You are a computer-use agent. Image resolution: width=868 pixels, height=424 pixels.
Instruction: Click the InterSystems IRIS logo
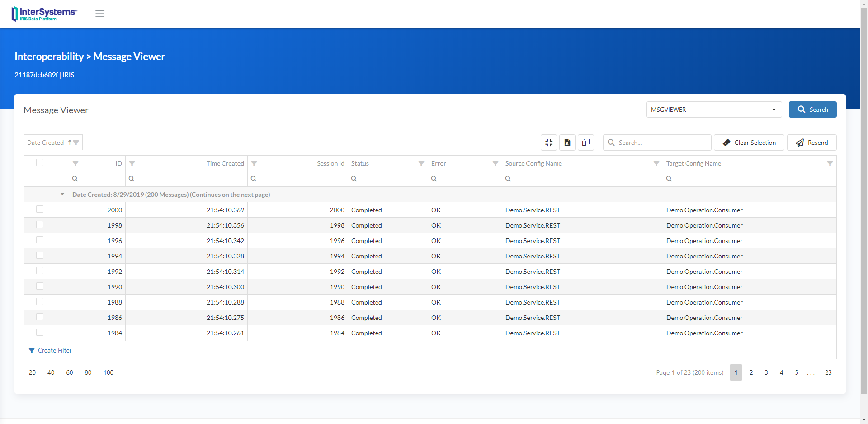tap(44, 14)
